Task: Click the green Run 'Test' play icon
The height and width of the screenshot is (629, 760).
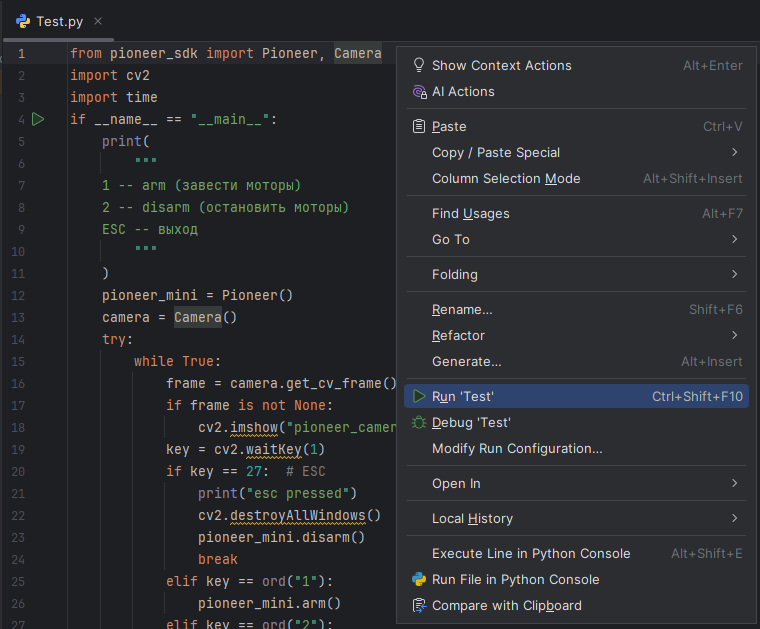Action: pos(419,396)
